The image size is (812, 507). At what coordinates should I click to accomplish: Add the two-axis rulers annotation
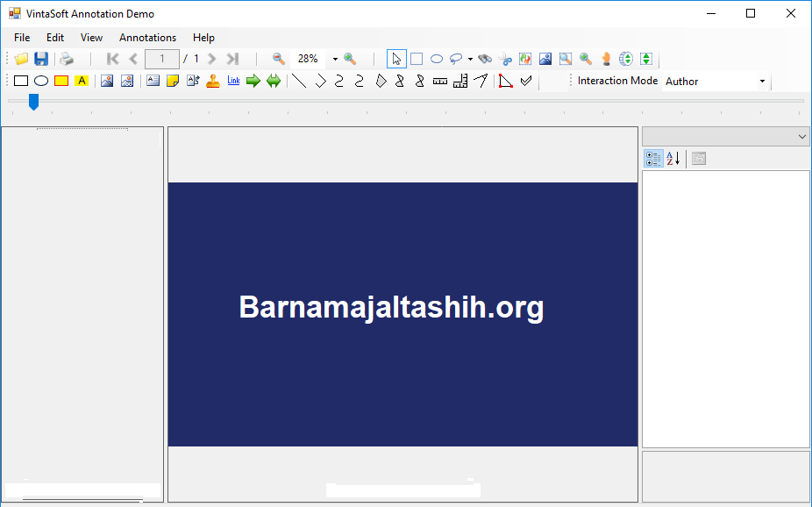(460, 81)
